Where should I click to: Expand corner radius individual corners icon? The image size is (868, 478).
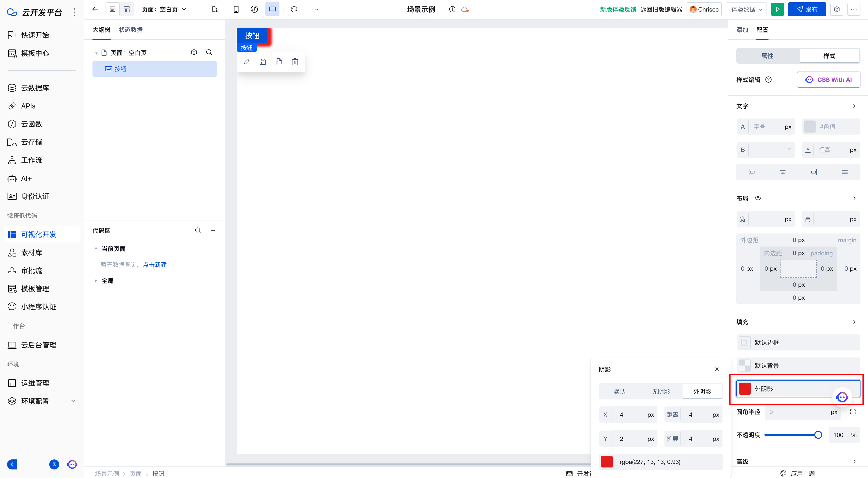coord(853,412)
